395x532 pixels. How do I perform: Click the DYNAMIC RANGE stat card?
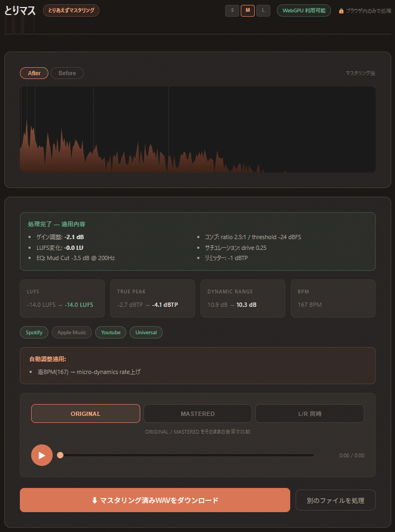coord(243,299)
